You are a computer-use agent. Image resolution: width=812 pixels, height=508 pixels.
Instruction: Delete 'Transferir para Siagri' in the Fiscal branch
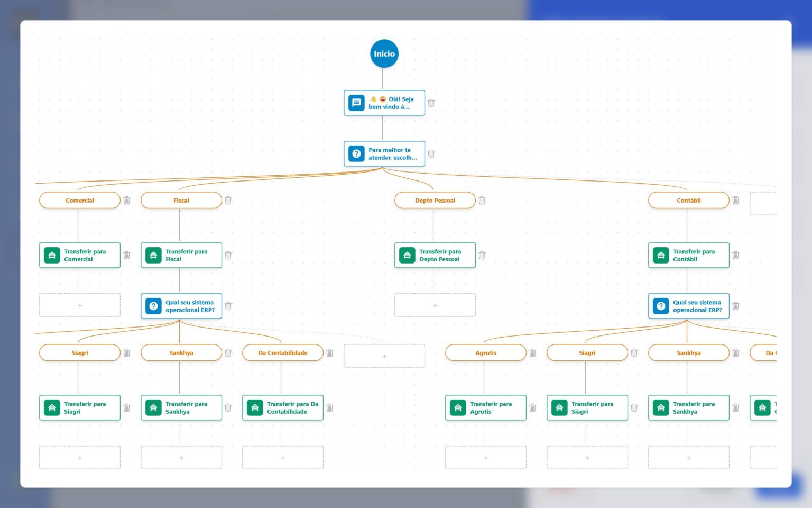pos(127,407)
